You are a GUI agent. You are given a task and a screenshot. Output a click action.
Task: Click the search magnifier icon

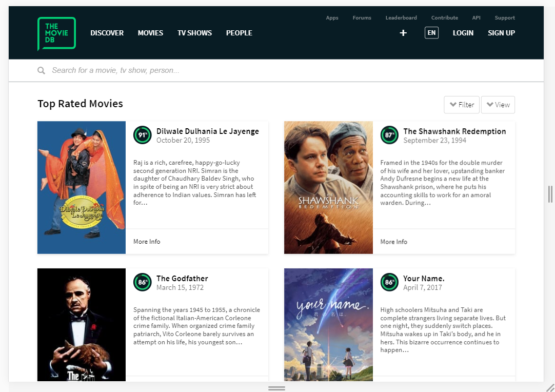coord(41,70)
